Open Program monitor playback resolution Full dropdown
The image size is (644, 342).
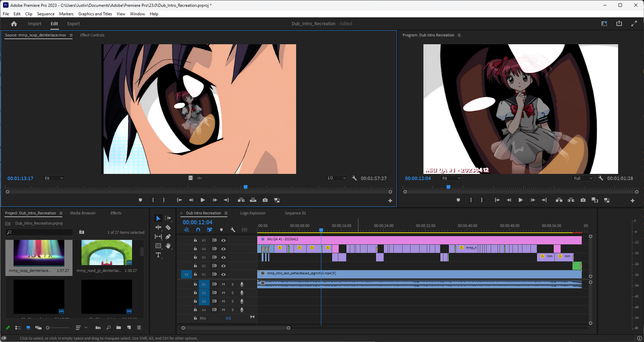pyautogui.click(x=583, y=178)
